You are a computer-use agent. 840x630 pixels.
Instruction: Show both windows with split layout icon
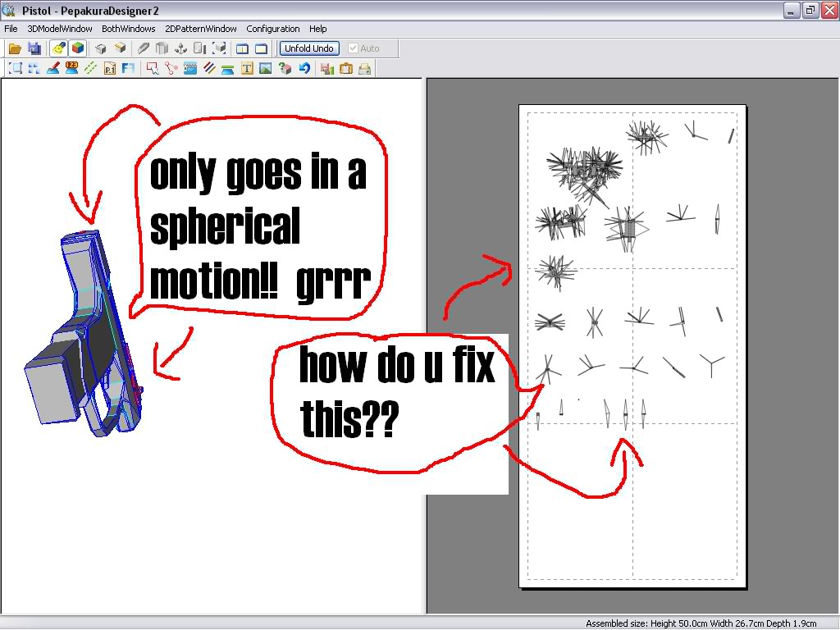pyautogui.click(x=242, y=48)
